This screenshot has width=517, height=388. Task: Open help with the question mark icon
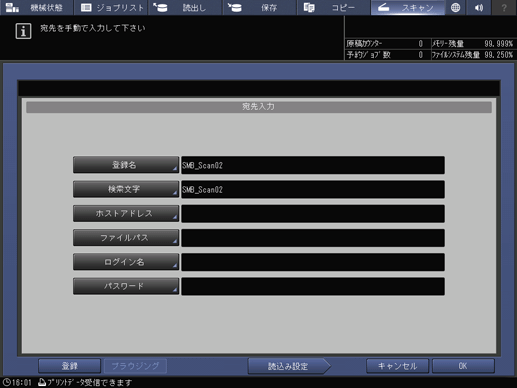click(504, 7)
